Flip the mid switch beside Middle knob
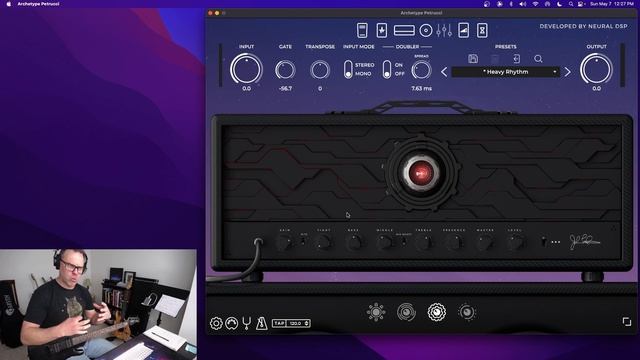 pos(403,241)
